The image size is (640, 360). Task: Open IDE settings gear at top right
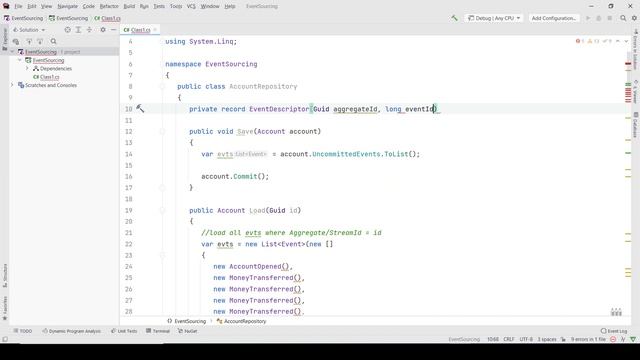634,18
